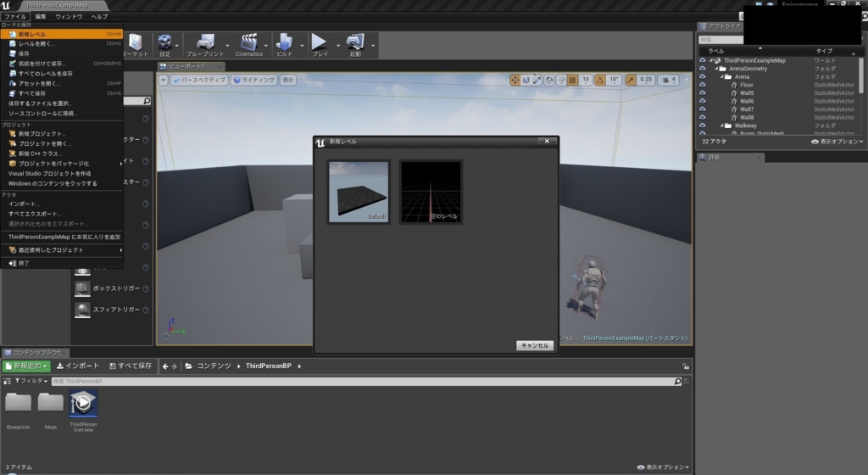This screenshot has height=475, width=868.
Task: Collapse the Walkway folder tree arrow
Action: point(722,126)
